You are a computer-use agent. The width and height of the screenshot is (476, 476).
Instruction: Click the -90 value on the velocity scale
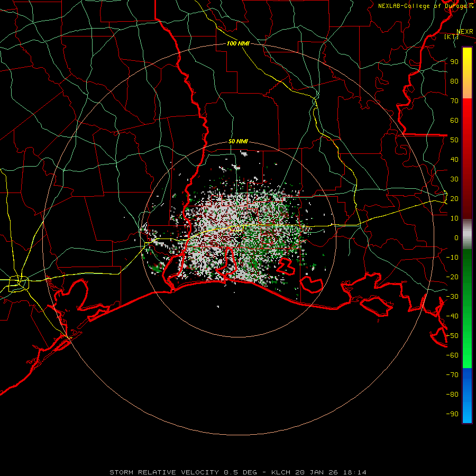coord(452,414)
